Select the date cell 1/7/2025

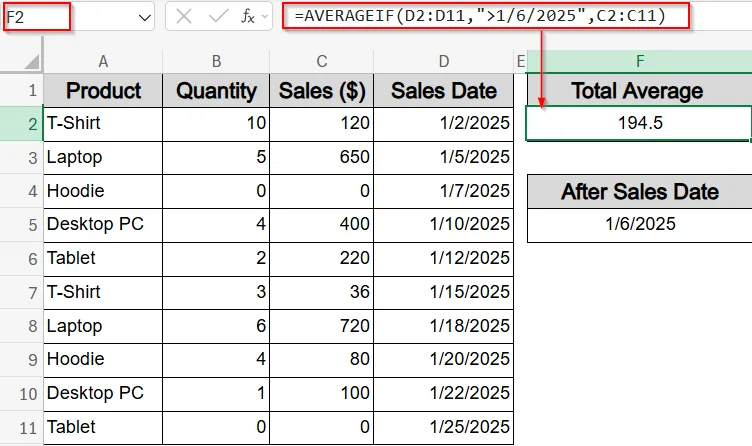click(x=444, y=191)
